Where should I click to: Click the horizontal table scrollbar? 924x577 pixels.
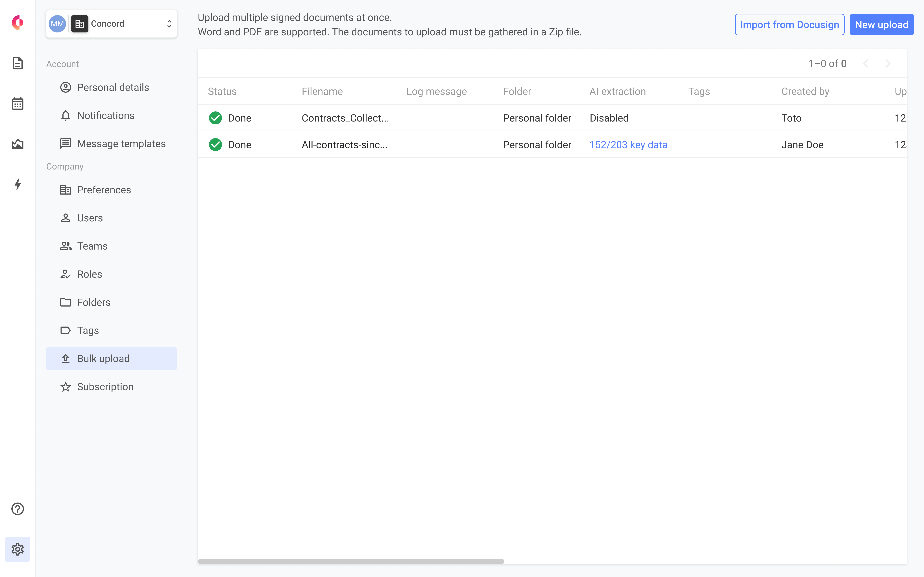(x=350, y=561)
